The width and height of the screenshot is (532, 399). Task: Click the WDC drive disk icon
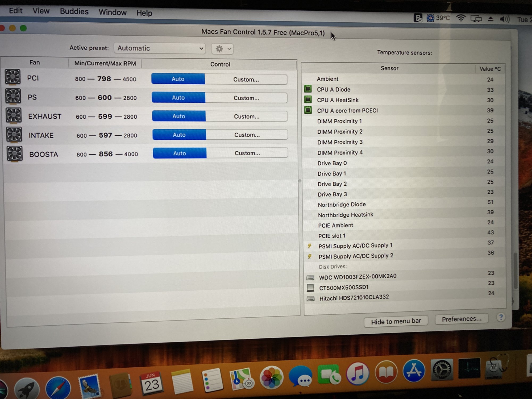[310, 277]
